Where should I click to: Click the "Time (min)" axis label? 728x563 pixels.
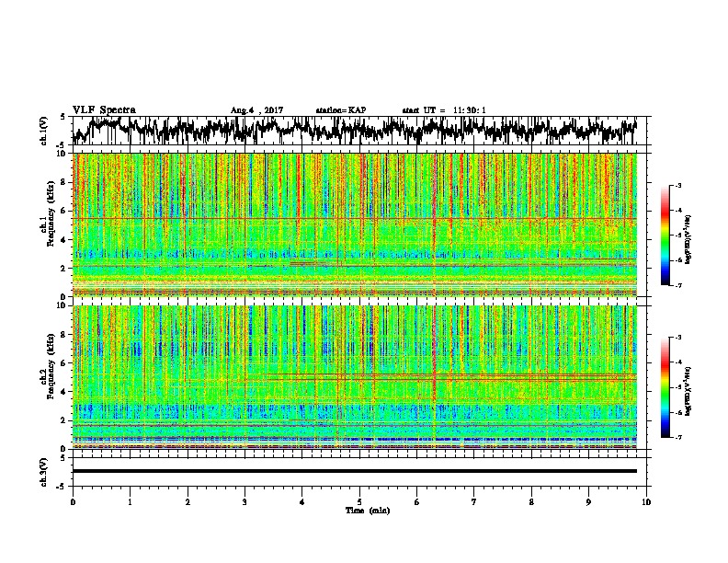368,511
